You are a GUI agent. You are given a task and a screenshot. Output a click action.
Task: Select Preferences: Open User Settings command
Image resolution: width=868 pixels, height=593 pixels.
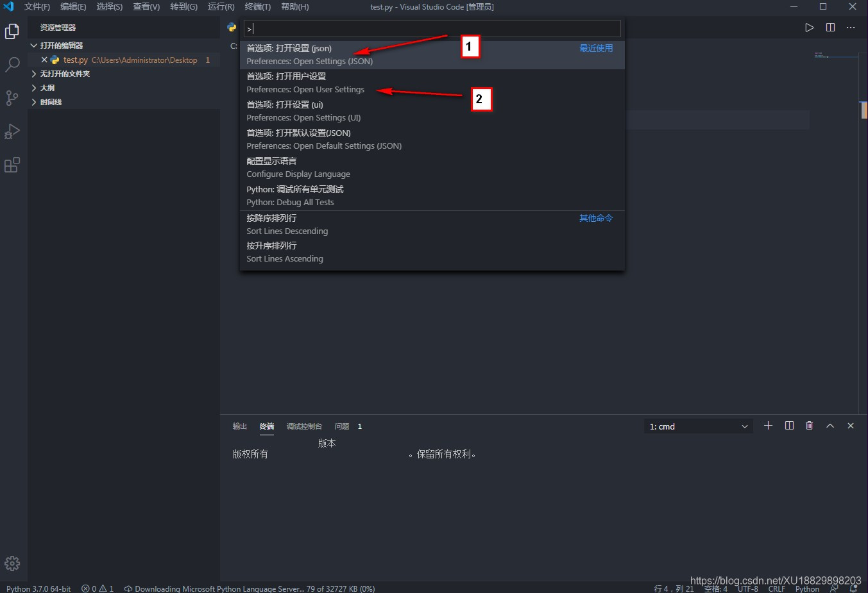point(432,83)
